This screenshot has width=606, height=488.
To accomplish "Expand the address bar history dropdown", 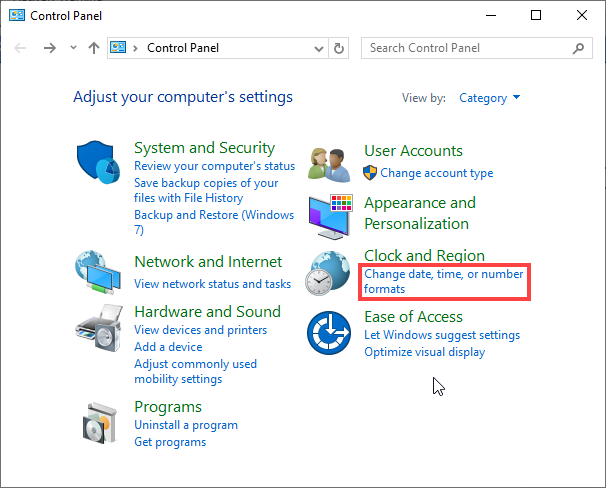I will coord(320,48).
